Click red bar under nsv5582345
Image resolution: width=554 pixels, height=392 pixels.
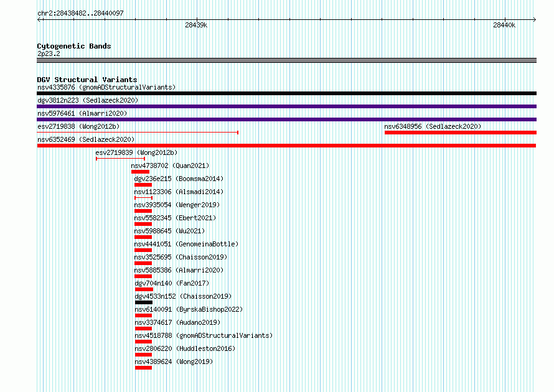(143, 224)
